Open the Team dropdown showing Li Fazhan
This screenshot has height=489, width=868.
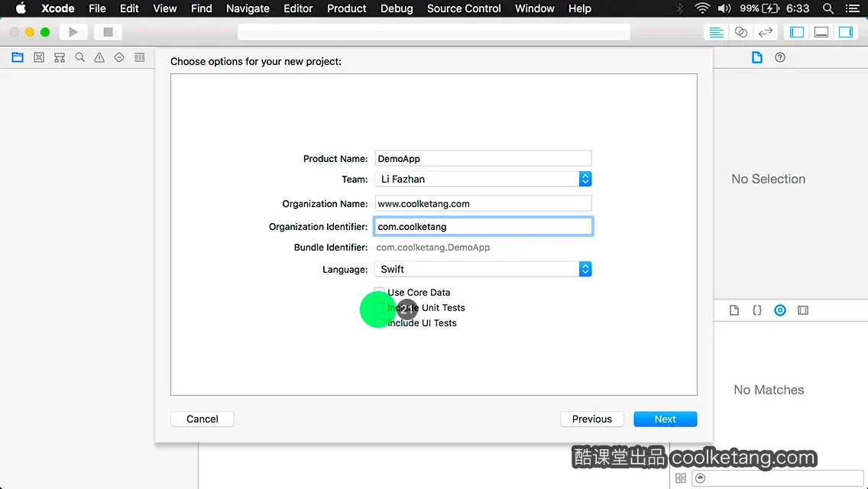[x=483, y=179]
